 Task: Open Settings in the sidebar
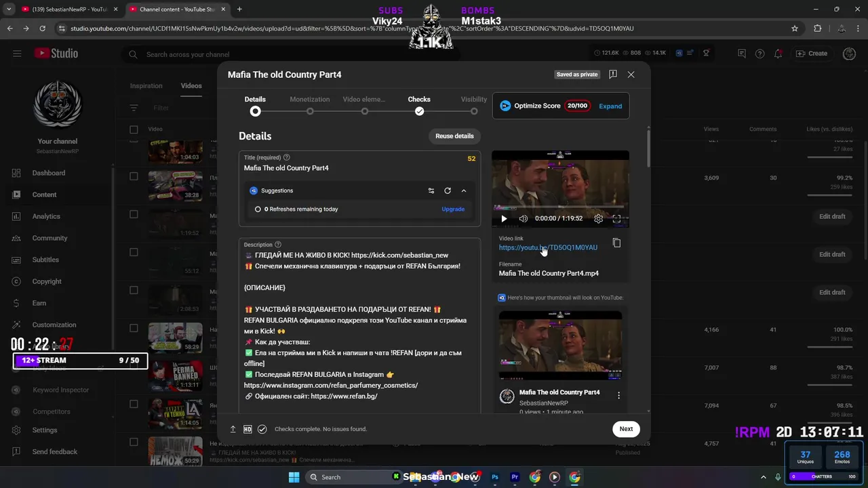[45, 430]
